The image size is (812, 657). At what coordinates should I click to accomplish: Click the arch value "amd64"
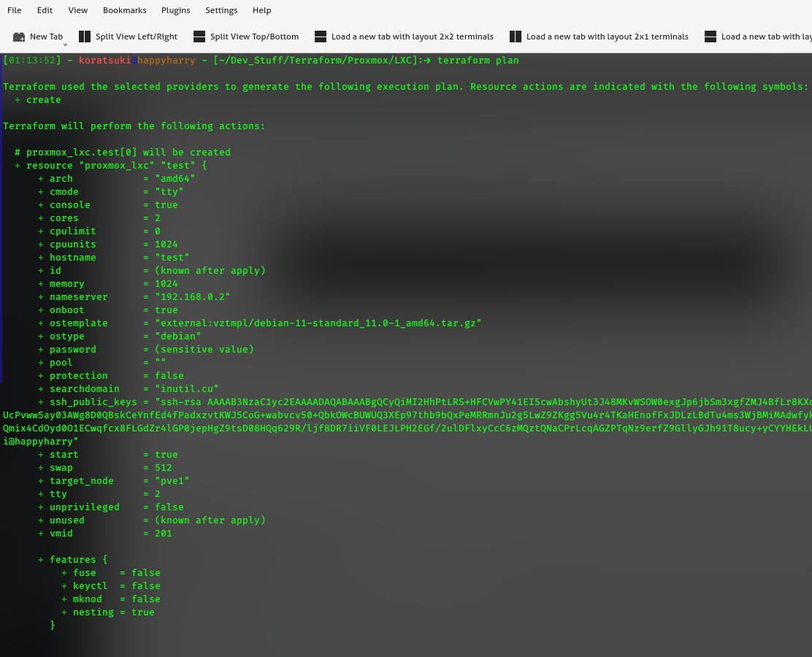175,179
